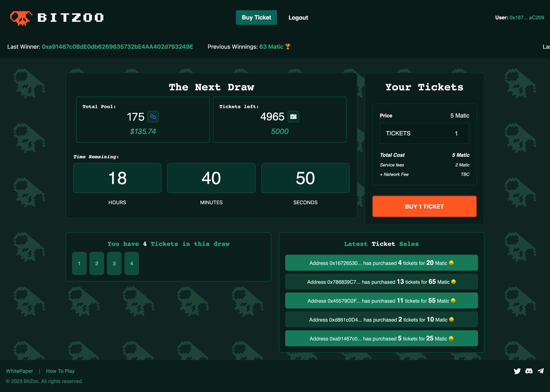Open the WhitePaper footer link

pyautogui.click(x=19, y=371)
